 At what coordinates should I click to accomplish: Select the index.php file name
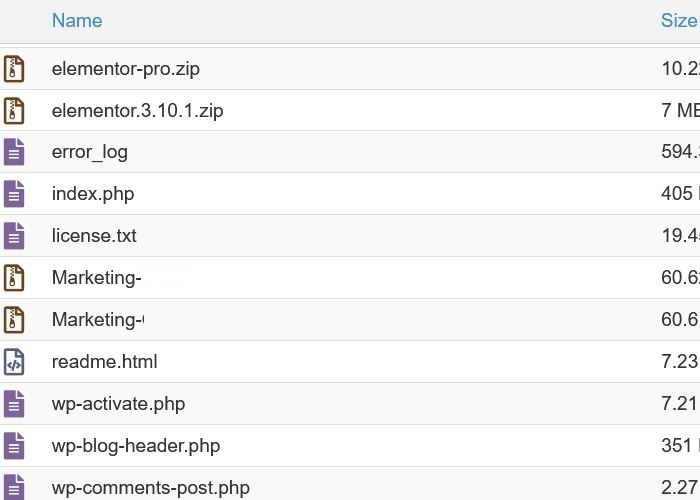pyautogui.click(x=93, y=194)
